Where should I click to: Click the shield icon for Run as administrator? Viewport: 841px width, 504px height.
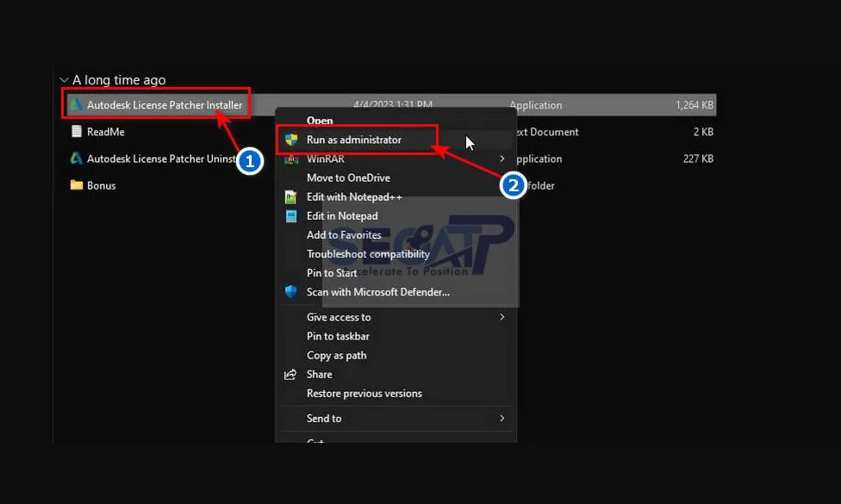coord(291,140)
